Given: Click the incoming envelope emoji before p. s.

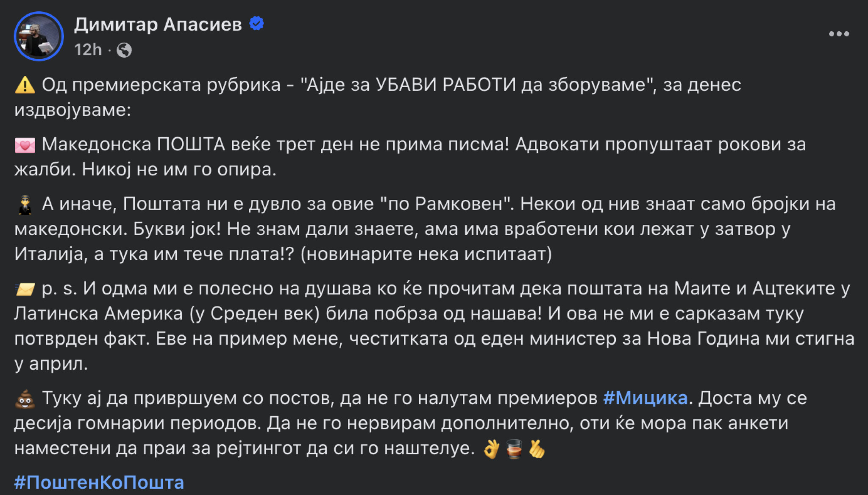Looking at the screenshot, I should (25, 290).
